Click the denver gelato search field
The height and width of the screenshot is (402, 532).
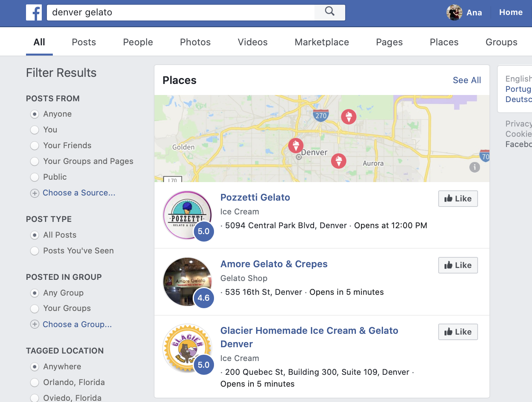pyautogui.click(x=181, y=12)
